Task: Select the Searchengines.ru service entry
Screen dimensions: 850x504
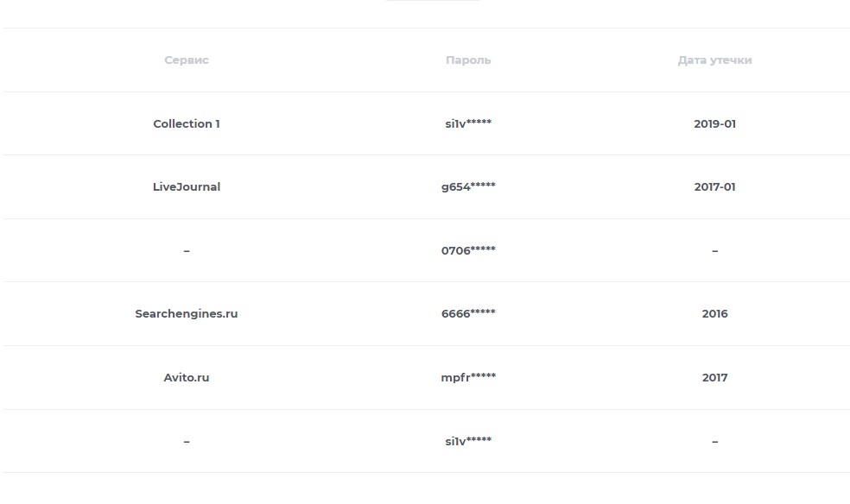Action: (x=187, y=313)
